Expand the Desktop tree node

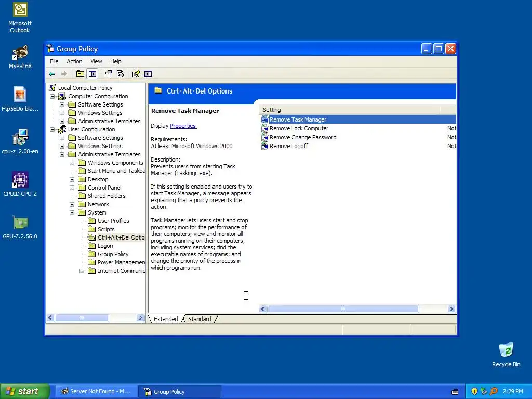click(72, 179)
